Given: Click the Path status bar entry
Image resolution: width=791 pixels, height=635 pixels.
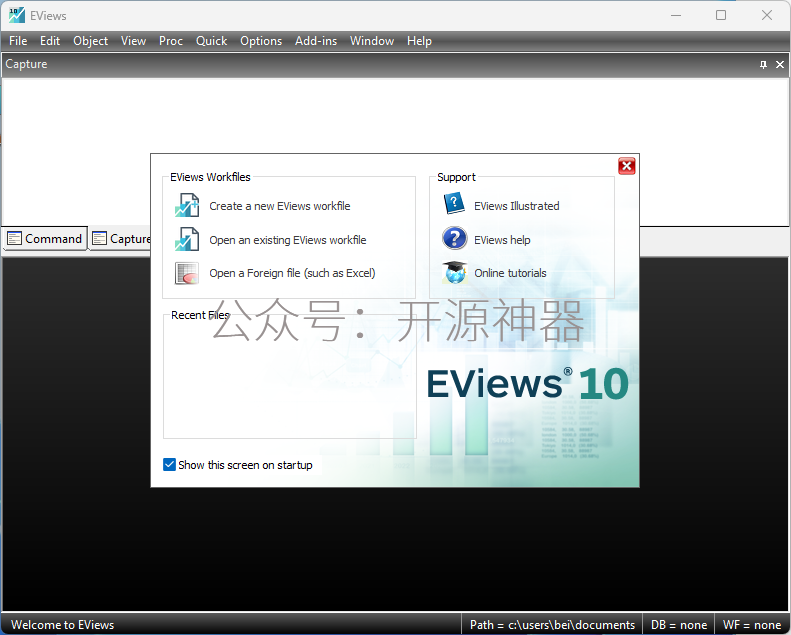Looking at the screenshot, I should (552, 625).
